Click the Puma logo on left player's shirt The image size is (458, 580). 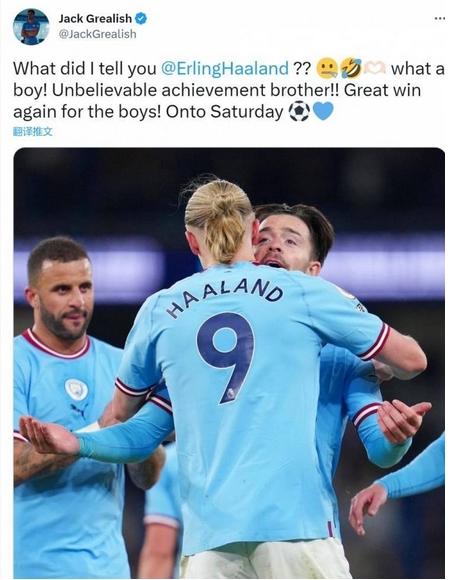80,409
